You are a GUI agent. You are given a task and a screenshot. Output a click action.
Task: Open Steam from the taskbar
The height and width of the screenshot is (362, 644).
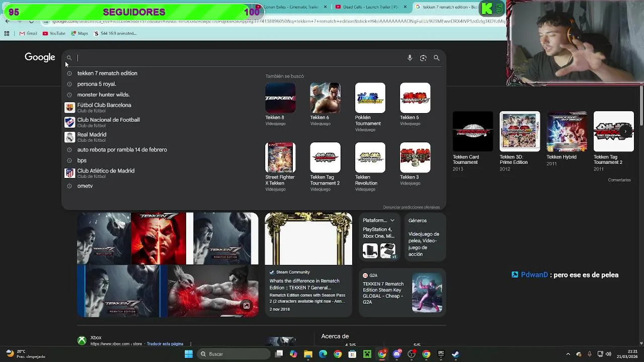point(455,354)
